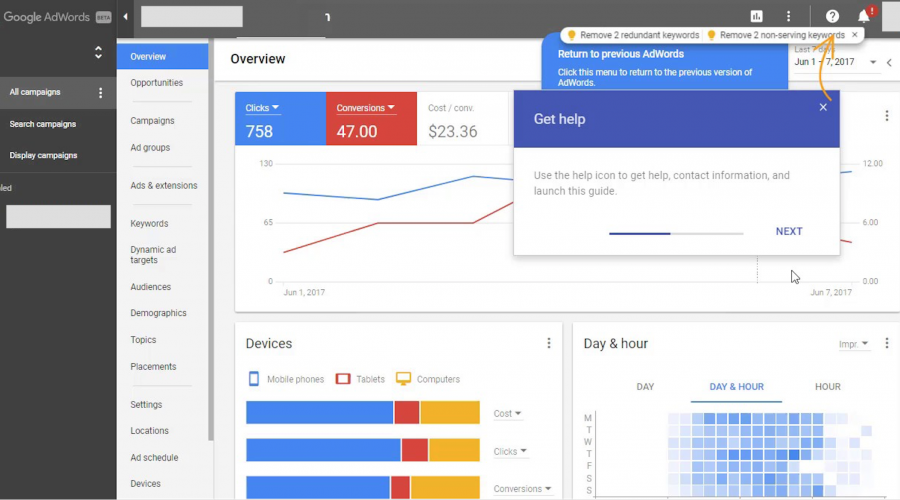Go to Campaigns page
Viewport: 900px width, 500px height.
(x=152, y=121)
